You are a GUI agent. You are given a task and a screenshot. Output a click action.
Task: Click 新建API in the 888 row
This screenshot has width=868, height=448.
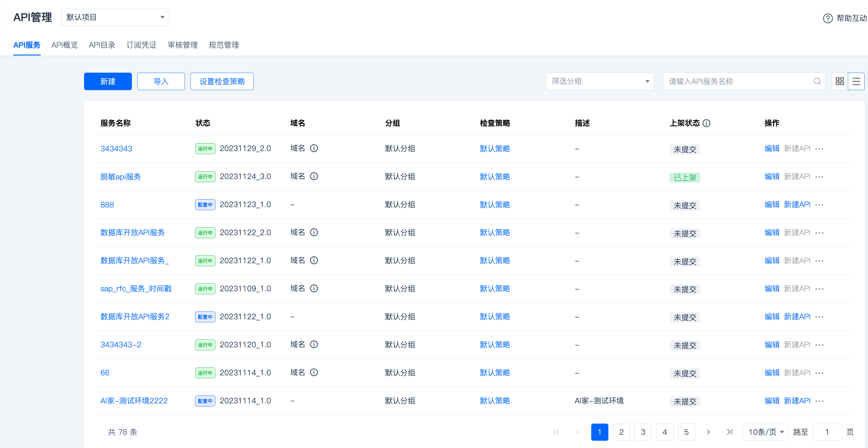tap(797, 204)
